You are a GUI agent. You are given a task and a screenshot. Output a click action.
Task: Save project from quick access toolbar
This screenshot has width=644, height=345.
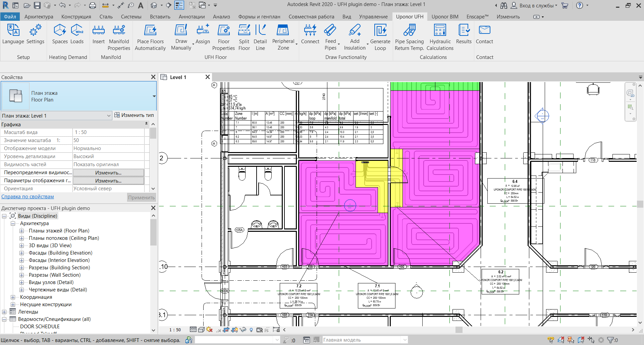(37, 5)
